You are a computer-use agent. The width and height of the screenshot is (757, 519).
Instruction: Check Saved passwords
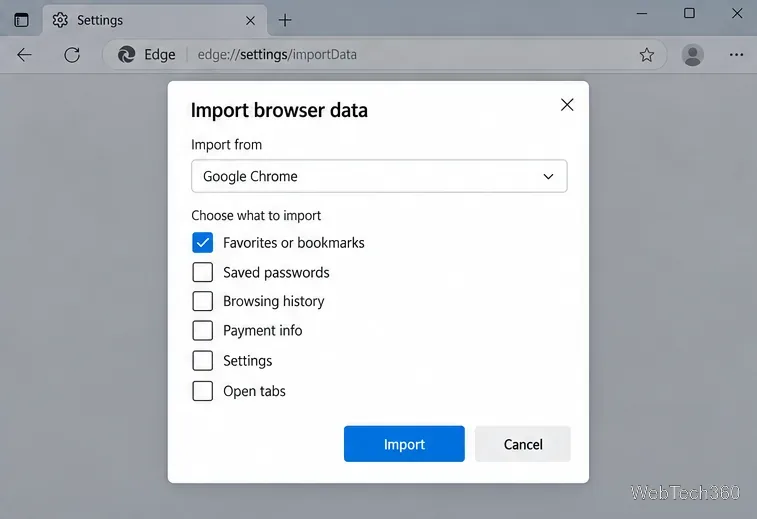202,272
